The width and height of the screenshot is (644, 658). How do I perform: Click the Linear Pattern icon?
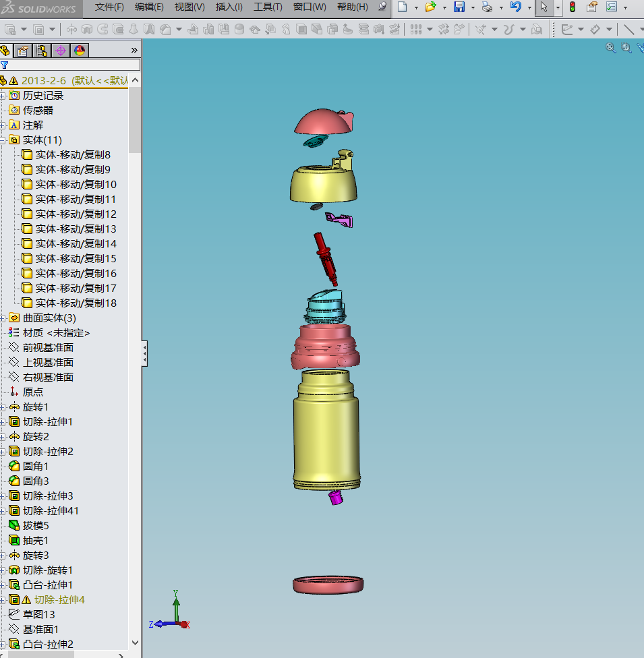[x=416, y=30]
